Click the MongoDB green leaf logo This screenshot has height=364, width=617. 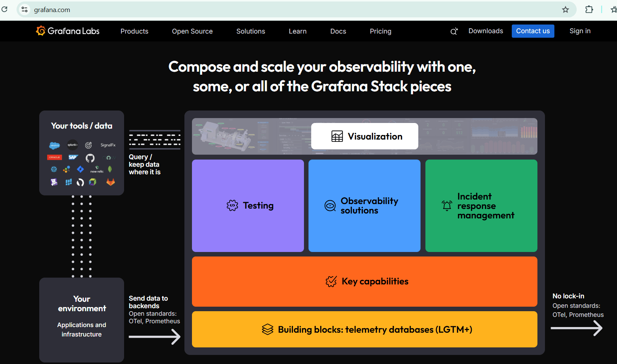coord(110,169)
